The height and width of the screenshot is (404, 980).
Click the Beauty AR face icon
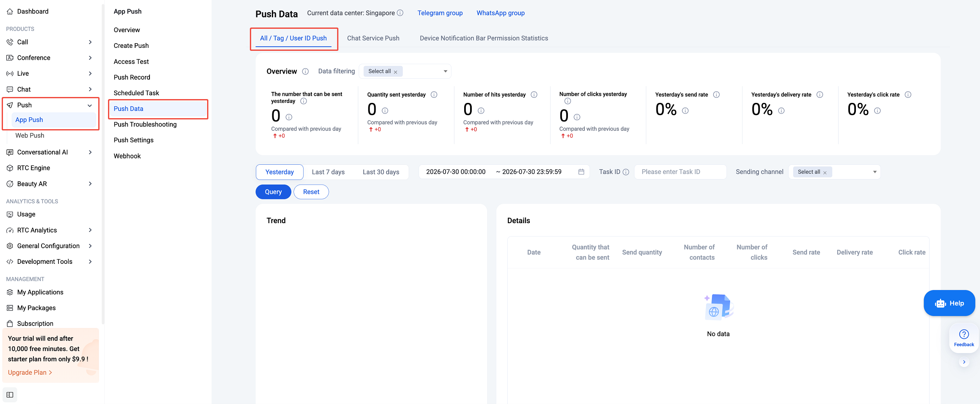pyautogui.click(x=10, y=184)
